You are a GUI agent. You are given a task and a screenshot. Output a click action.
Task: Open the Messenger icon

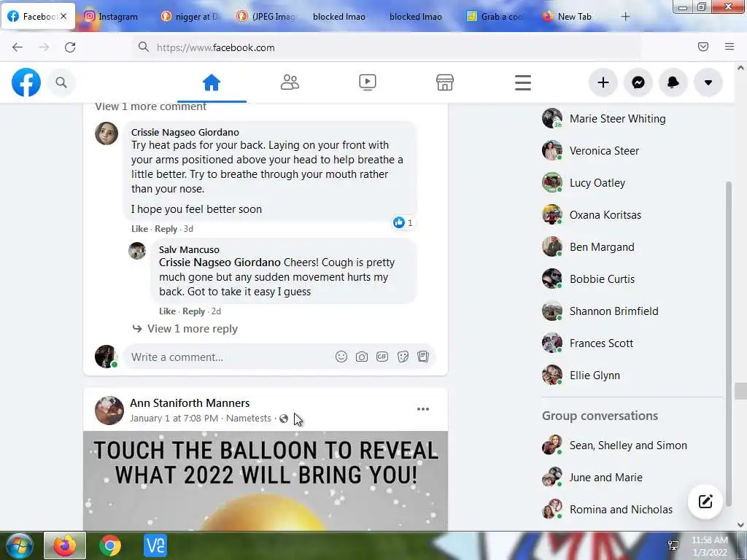638,82
